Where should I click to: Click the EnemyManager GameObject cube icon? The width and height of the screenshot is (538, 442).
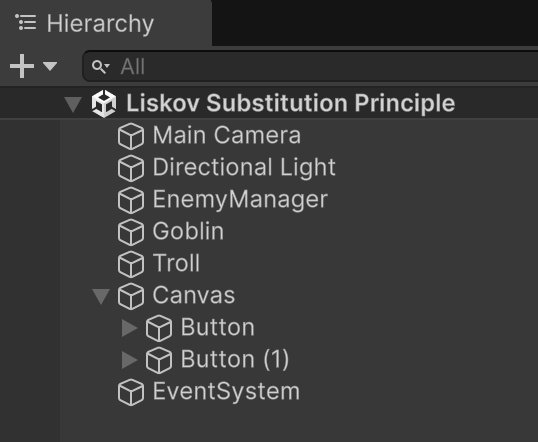tap(131, 200)
